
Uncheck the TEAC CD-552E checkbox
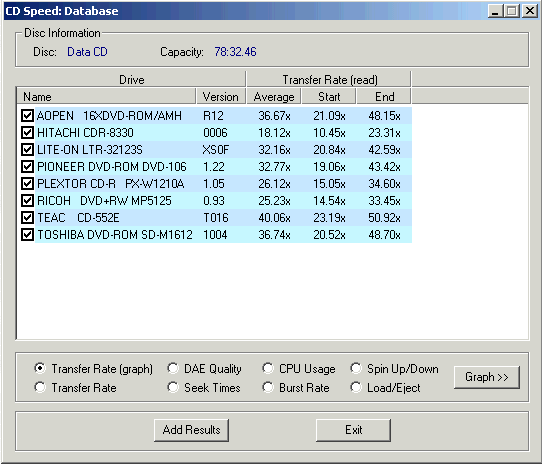(27, 217)
